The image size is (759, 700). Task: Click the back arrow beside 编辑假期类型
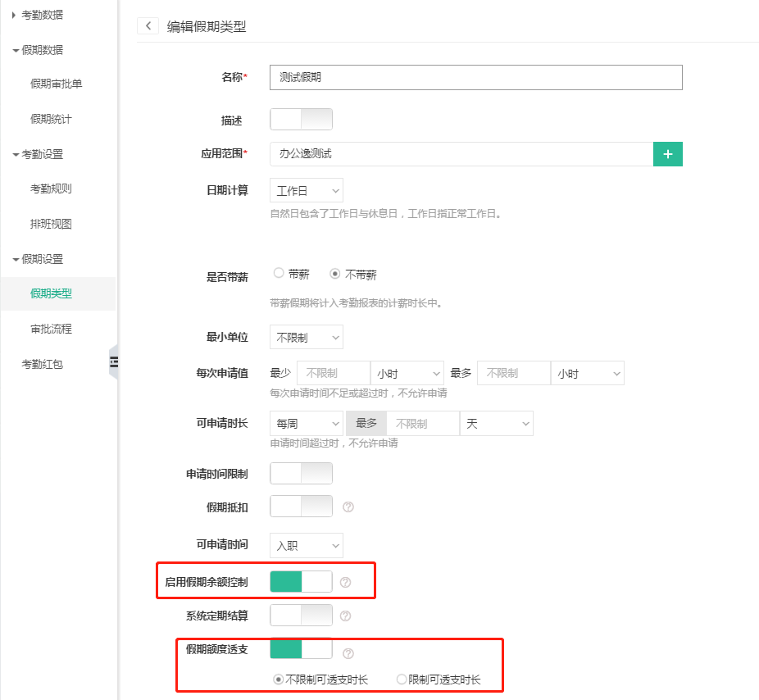pos(148,25)
